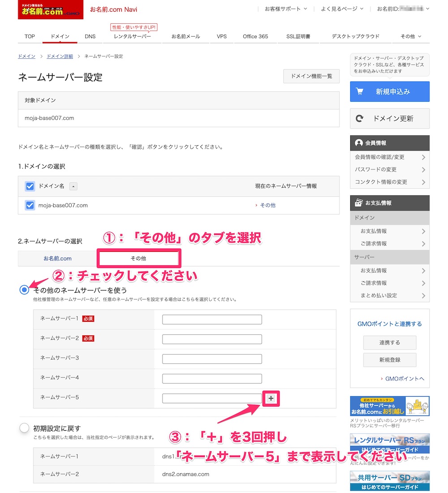Go to the TOP navigation tab
This screenshot has width=448, height=493.
[x=30, y=36]
